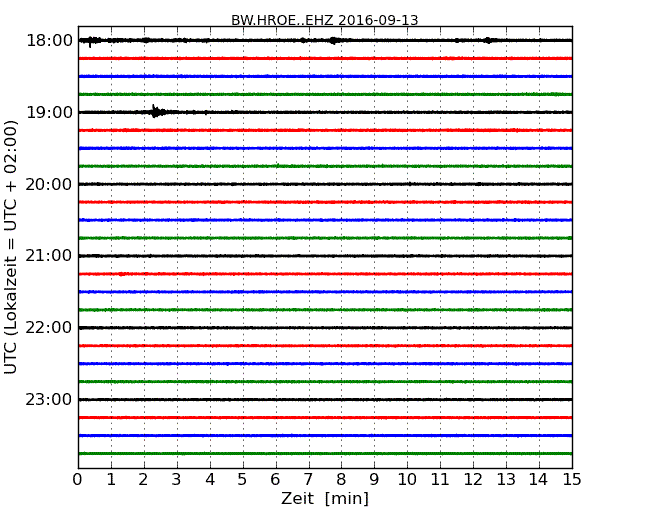Click x-axis tick label 13

tap(506, 480)
